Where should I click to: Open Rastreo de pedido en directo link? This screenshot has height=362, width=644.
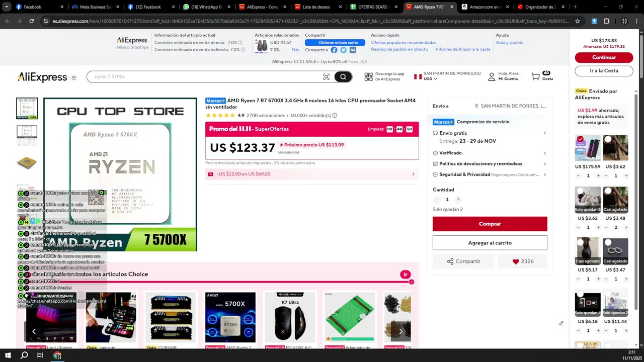(399, 49)
